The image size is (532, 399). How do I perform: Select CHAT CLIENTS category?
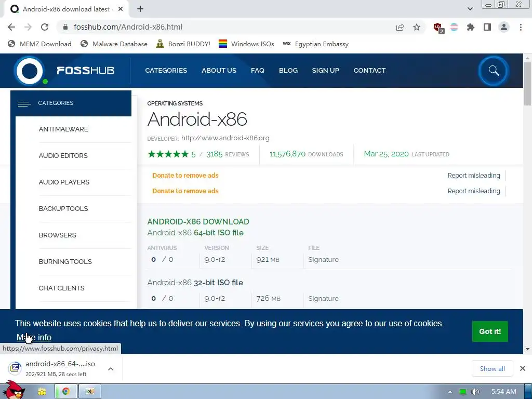click(x=61, y=288)
